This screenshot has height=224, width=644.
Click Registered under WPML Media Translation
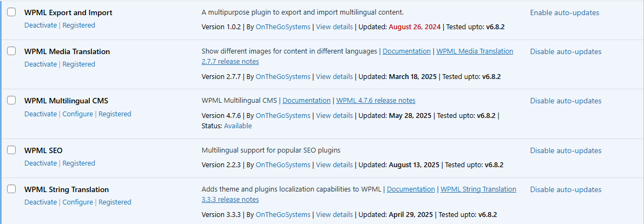click(78, 64)
